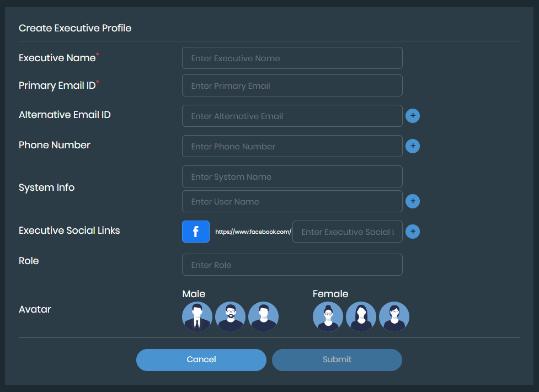Click the plus icon beside Phone Number
This screenshot has height=392, width=539.
click(x=412, y=146)
